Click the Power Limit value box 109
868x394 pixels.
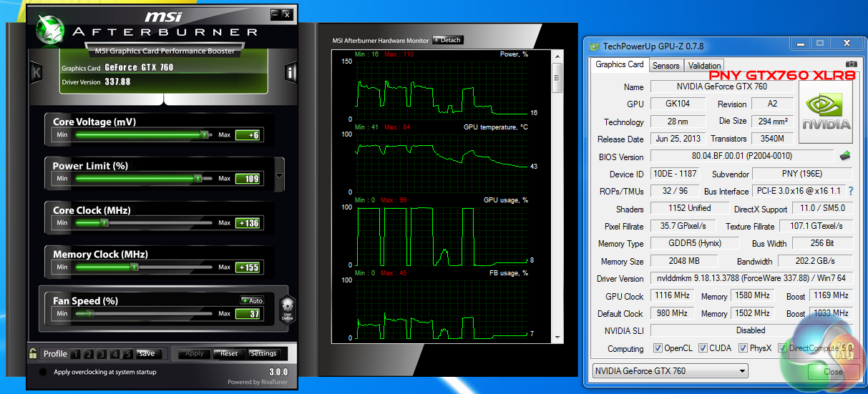point(248,179)
